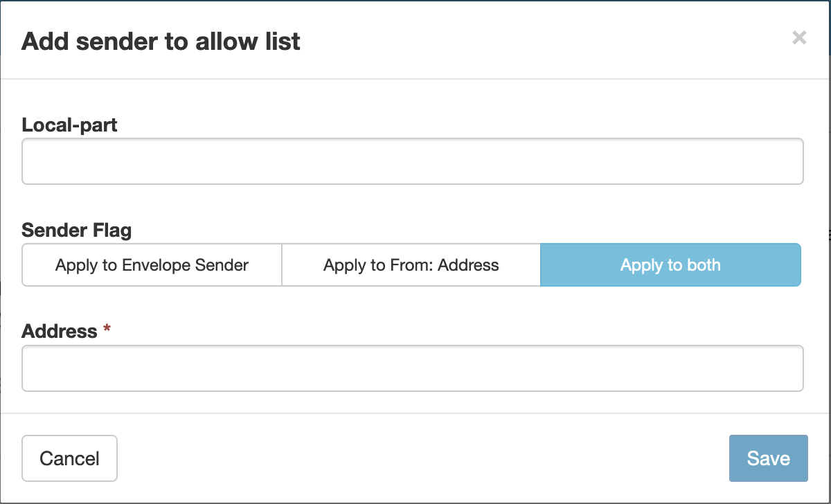Click the Add sender to allow list title
This screenshot has height=504, width=831.
pyautogui.click(x=161, y=41)
